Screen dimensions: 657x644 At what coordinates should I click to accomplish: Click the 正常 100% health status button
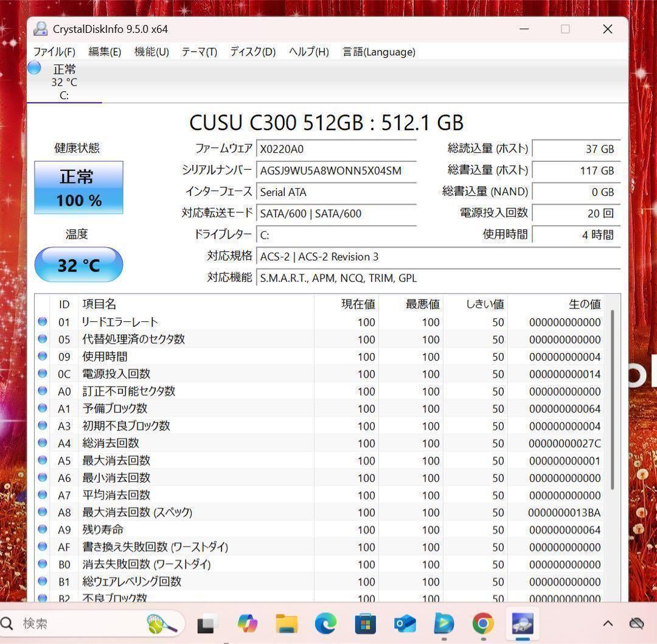point(78,187)
